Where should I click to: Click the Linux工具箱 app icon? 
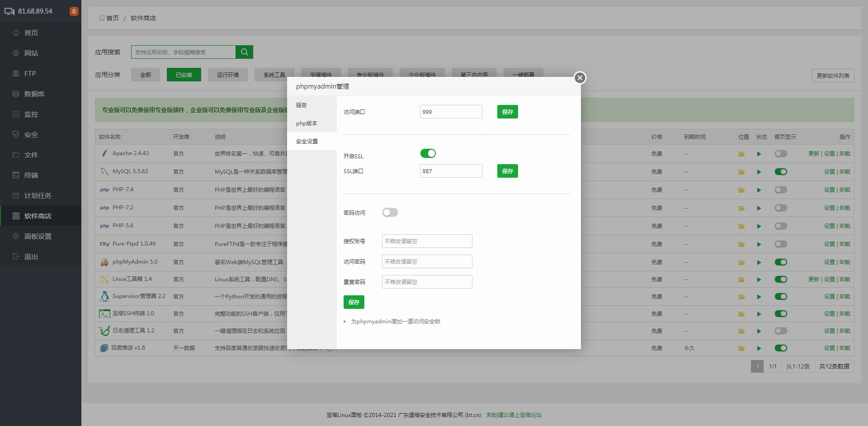click(x=104, y=279)
